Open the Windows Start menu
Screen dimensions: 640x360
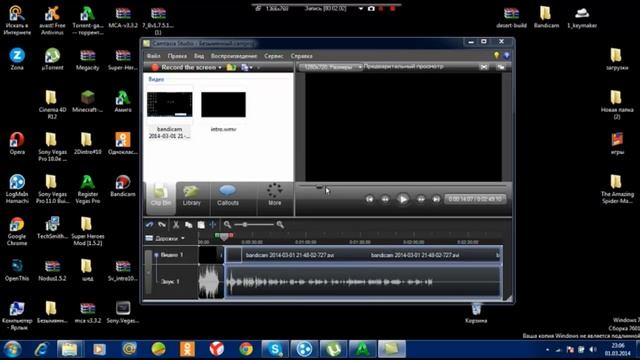tap(12, 349)
